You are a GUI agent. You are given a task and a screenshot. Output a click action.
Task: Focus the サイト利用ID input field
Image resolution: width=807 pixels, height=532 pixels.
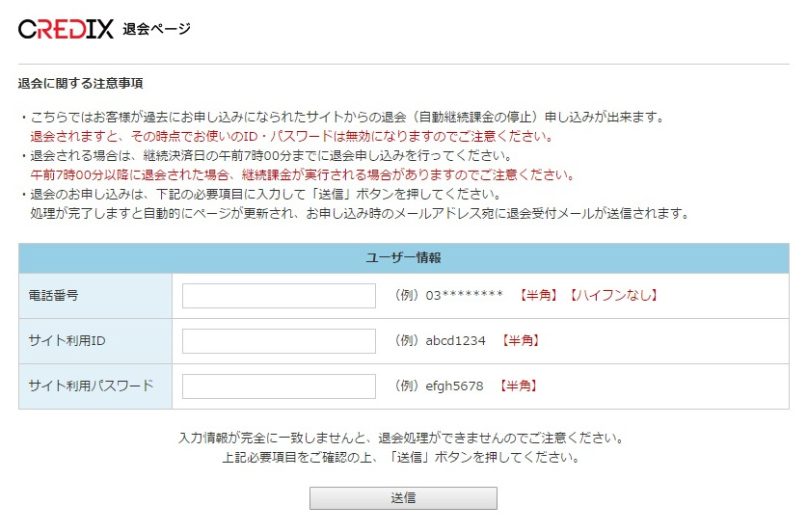[279, 341]
